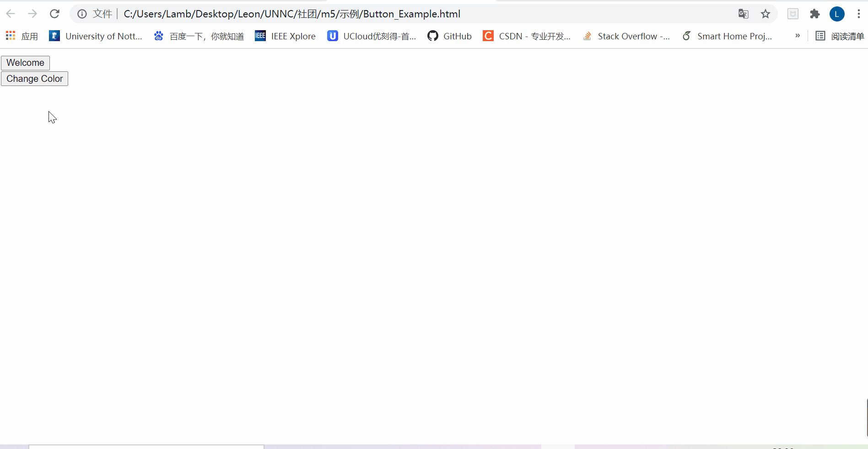The height and width of the screenshot is (449, 868).
Task: Click the horizontal scrollbar at bottom
Action: 146,447
